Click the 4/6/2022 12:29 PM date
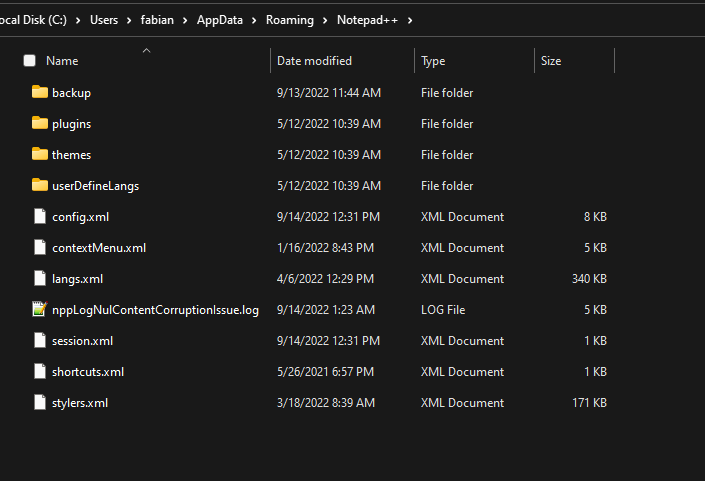The height and width of the screenshot is (481, 705). [x=325, y=279]
